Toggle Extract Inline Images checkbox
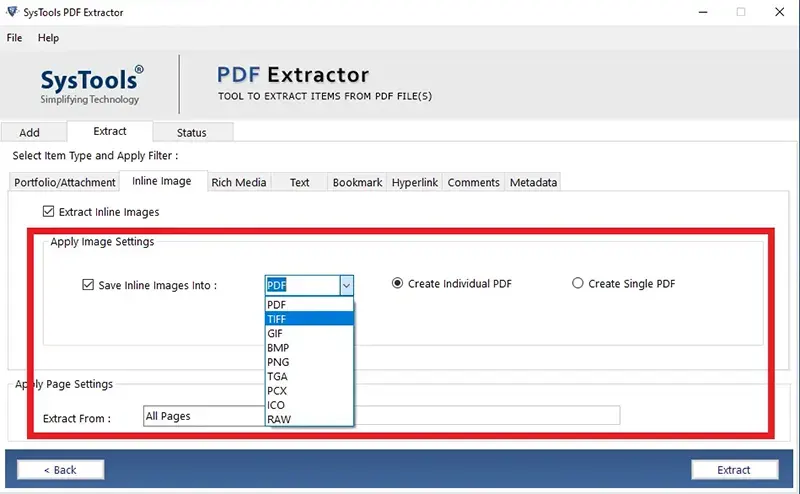Image resolution: width=800 pixels, height=494 pixels. (x=48, y=211)
